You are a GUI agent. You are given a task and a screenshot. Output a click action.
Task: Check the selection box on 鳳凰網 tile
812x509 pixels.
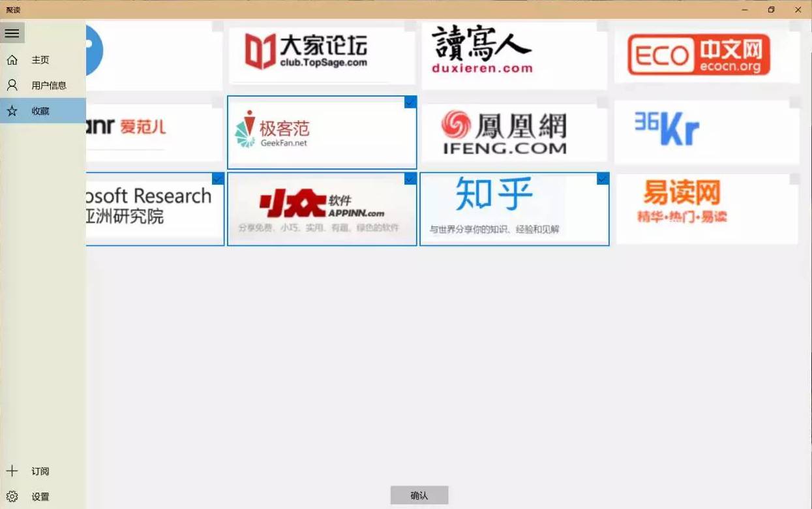point(603,102)
